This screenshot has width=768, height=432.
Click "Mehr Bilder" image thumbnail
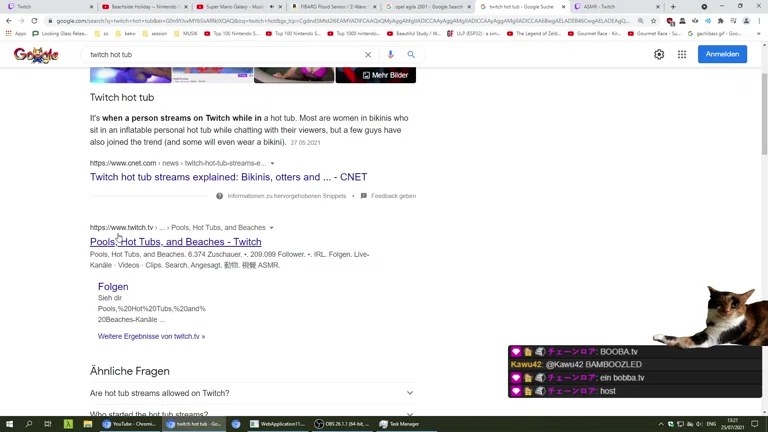[375, 75]
